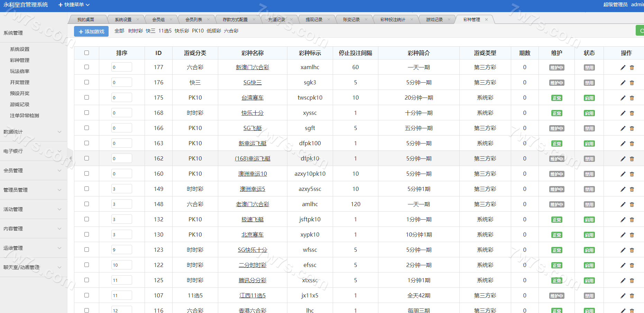
Task: Expand the 会员管理 sidebar menu
Action: click(x=33, y=171)
